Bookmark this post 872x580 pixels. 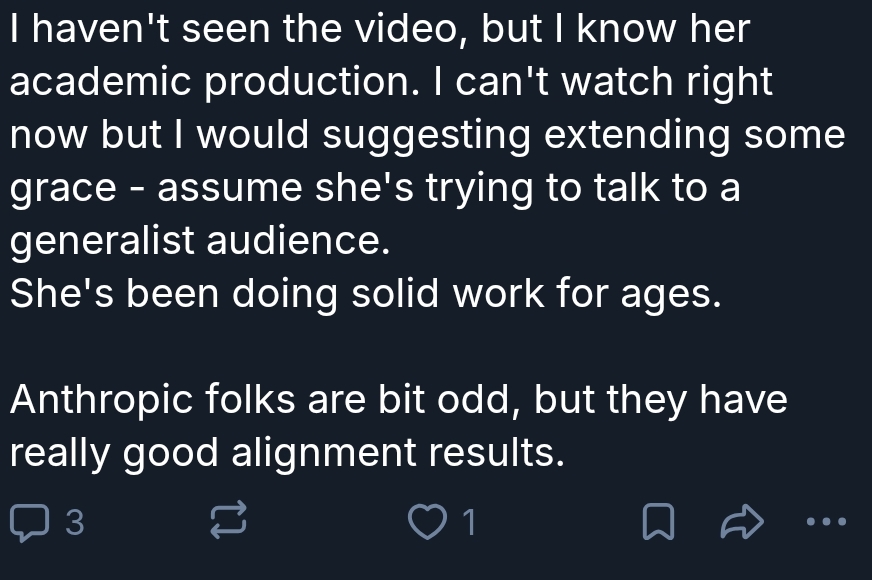655,521
